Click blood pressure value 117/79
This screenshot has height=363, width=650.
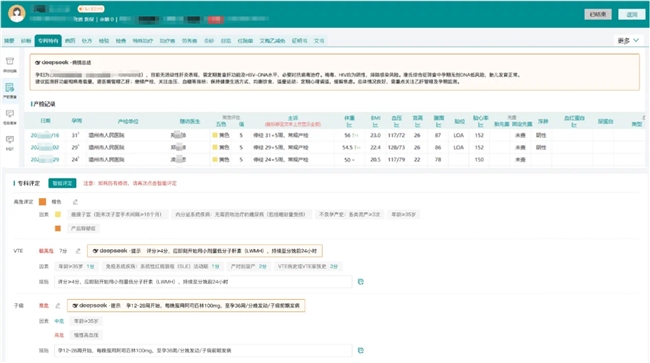(396, 160)
